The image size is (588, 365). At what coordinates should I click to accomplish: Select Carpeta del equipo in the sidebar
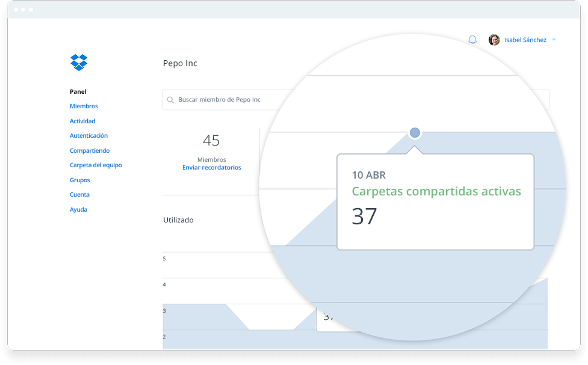tap(96, 165)
